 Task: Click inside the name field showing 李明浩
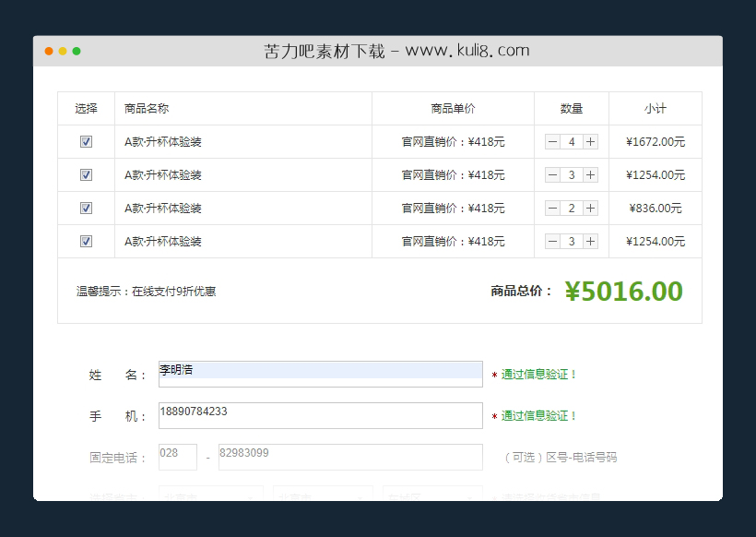[320, 373]
